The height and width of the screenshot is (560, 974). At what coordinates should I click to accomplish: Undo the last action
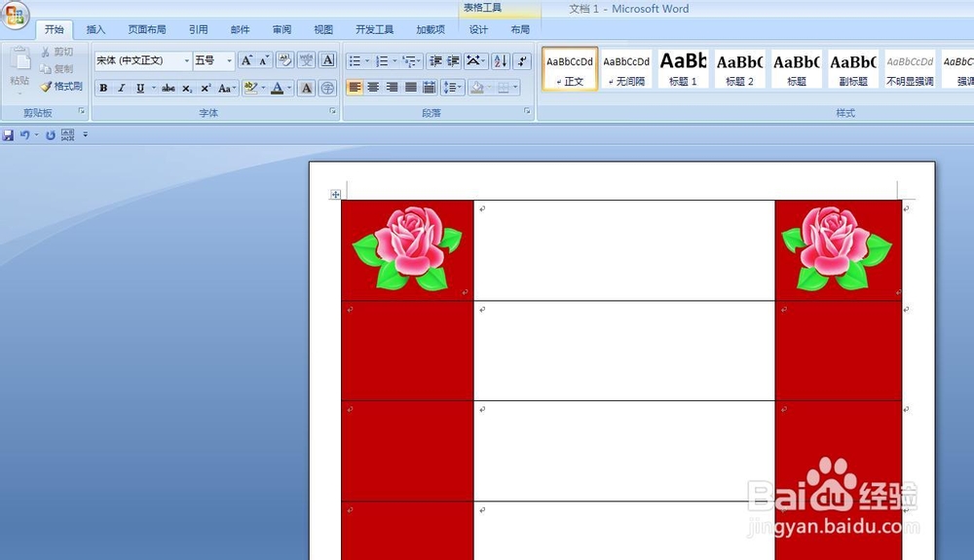[24, 134]
